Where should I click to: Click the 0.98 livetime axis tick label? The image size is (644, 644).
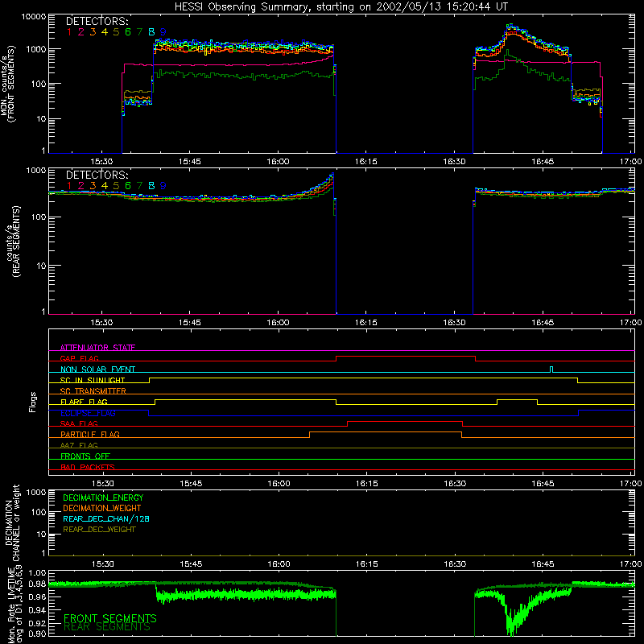click(x=36, y=584)
